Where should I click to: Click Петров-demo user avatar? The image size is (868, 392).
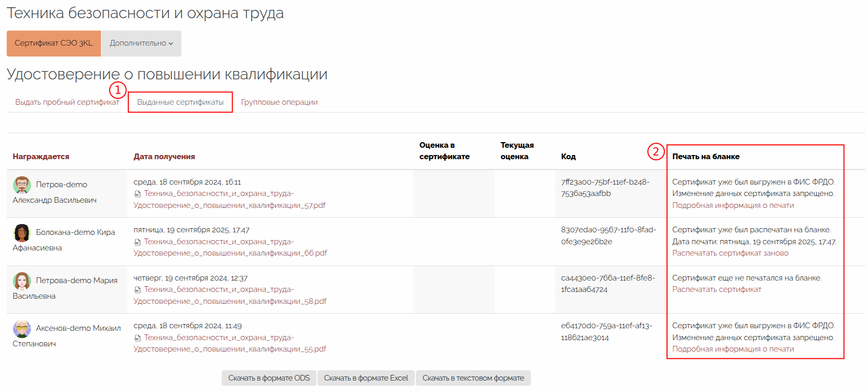[22, 185]
